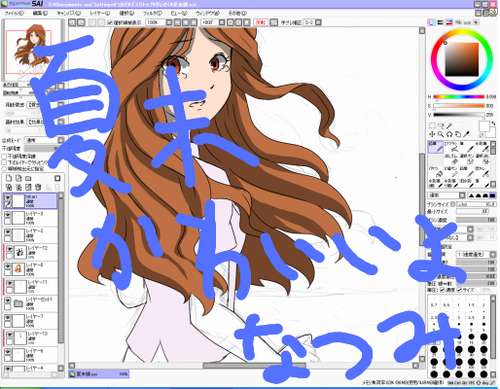Create a new layer folder

28,178
